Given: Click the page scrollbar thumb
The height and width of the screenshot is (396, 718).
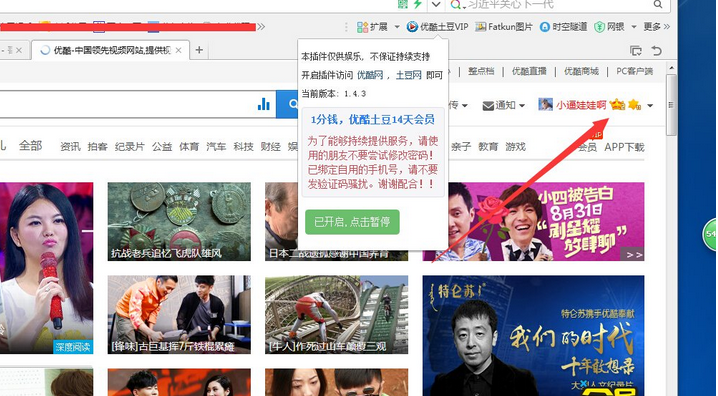Looking at the screenshot, I should (671, 105).
